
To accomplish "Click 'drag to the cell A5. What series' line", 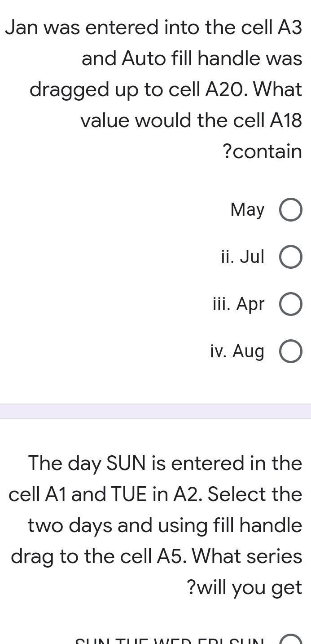I will (x=156, y=556).
